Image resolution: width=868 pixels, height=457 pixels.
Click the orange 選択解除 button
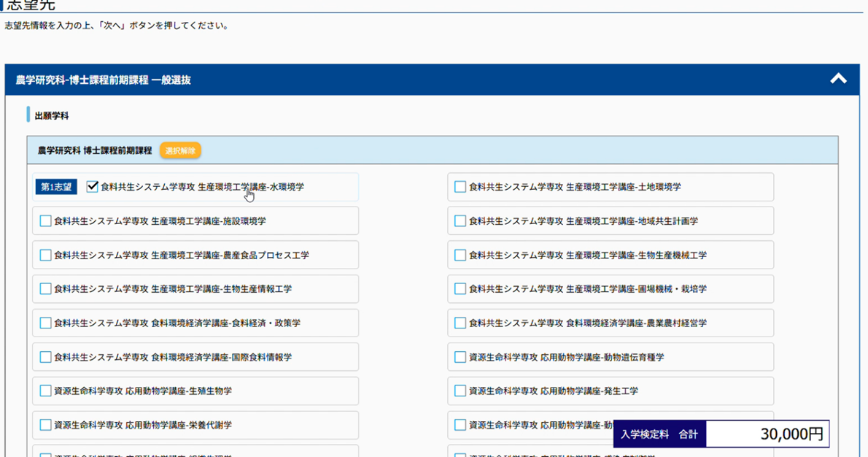[180, 150]
